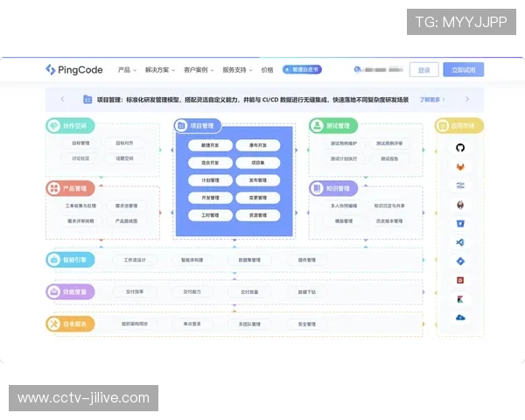The height and width of the screenshot is (420, 525).
Task: Click the 测试报告 item
Action: [x=389, y=158]
